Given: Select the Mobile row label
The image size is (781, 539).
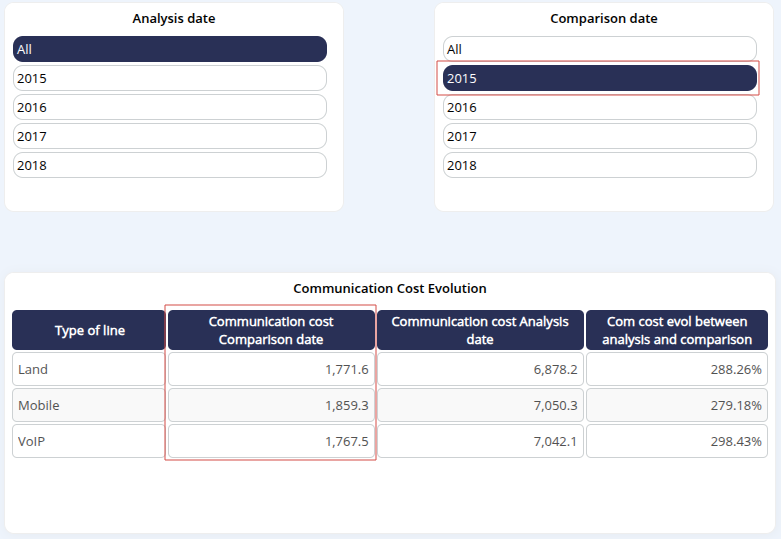Looking at the screenshot, I should [x=89, y=405].
